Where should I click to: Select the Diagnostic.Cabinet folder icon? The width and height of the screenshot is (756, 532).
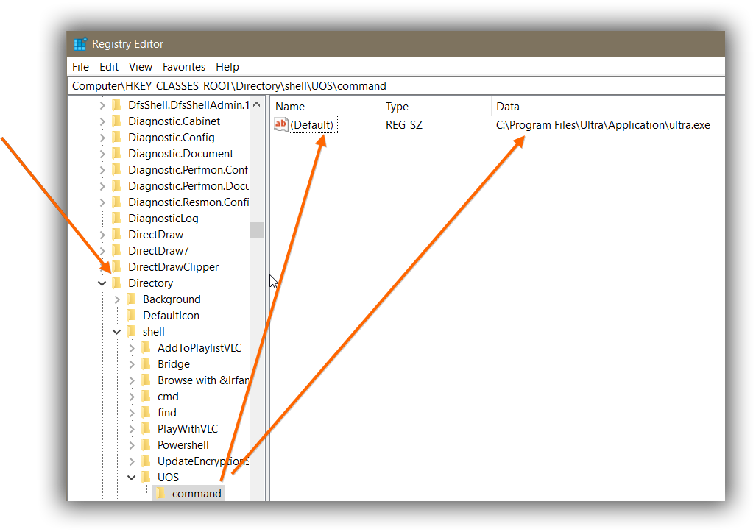coord(117,121)
